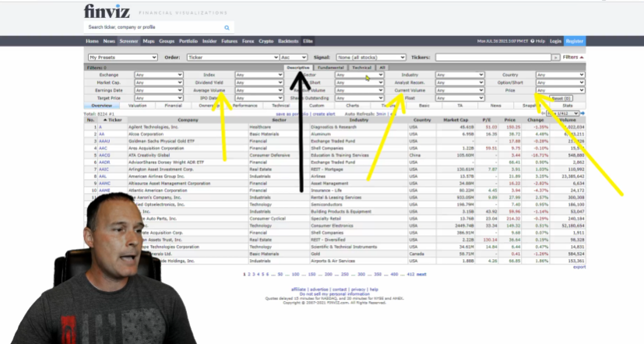Go to next page via blue arrow

click(582, 114)
